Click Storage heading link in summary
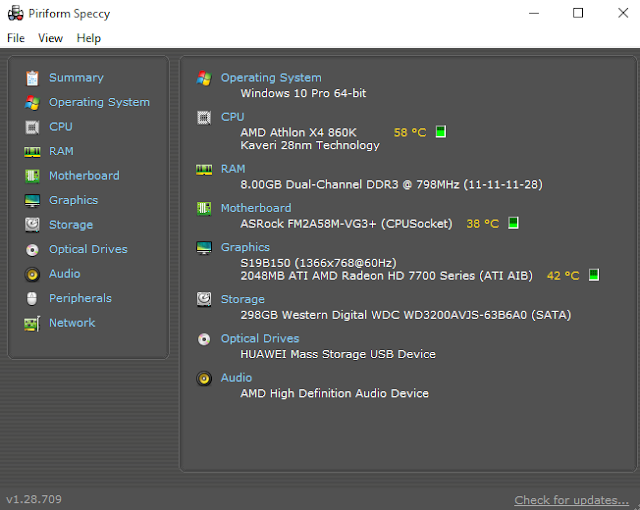Screen dimensions: 640x510 coord(243,299)
